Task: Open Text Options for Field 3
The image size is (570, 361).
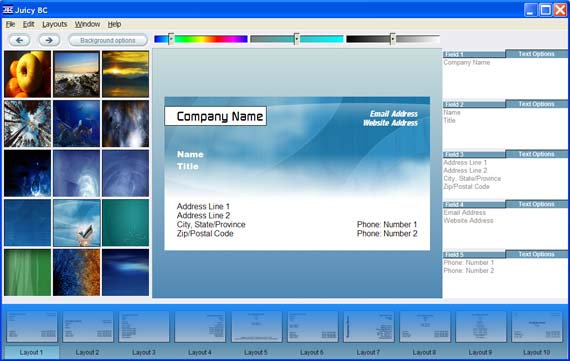Action: click(x=536, y=154)
